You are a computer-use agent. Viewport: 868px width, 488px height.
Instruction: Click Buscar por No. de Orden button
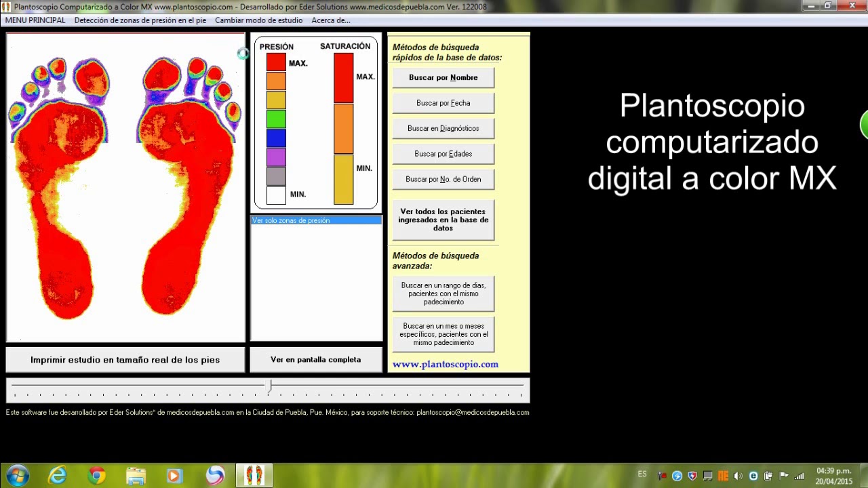pos(443,179)
